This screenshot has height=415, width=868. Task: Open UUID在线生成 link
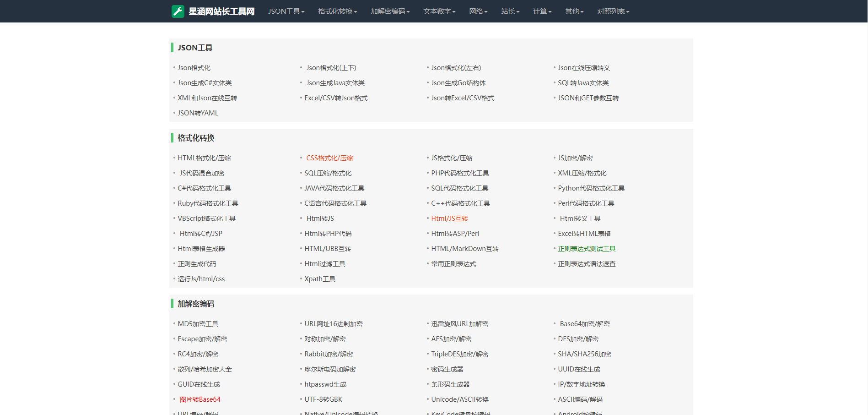[x=579, y=369]
